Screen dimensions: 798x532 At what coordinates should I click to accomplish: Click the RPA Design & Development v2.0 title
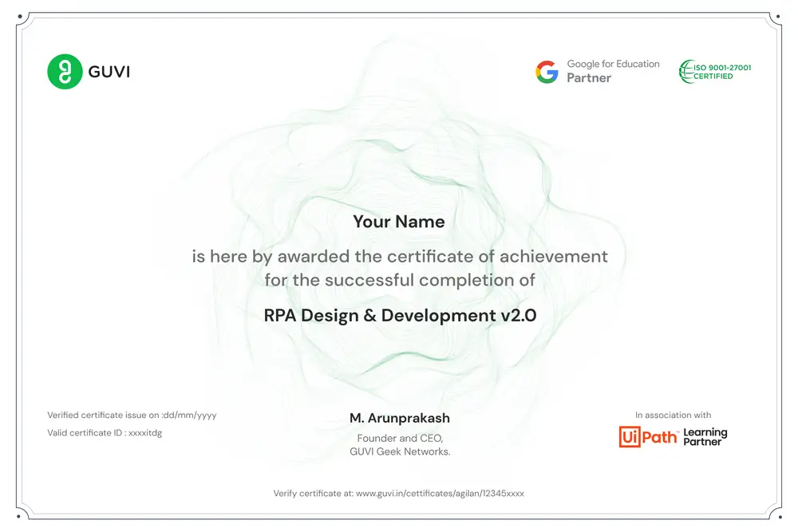400,315
